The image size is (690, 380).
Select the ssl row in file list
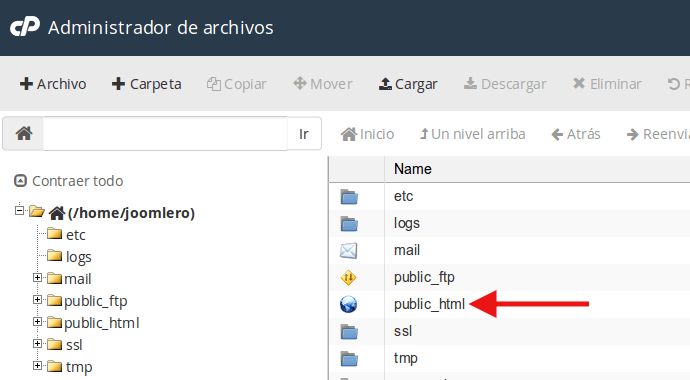509,331
